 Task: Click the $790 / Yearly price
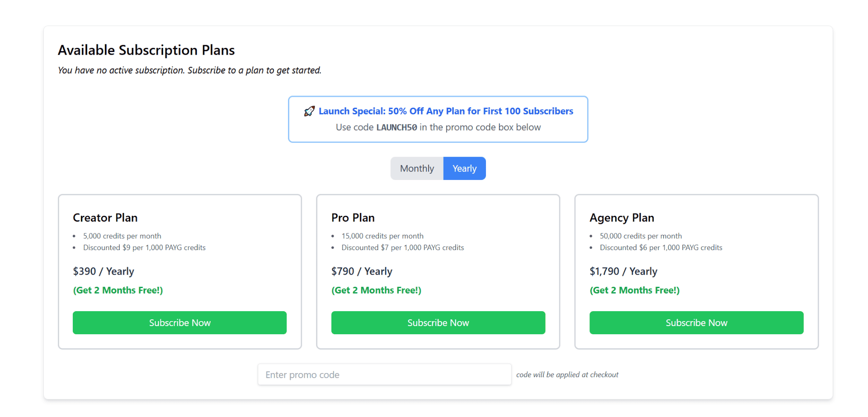pyautogui.click(x=362, y=271)
